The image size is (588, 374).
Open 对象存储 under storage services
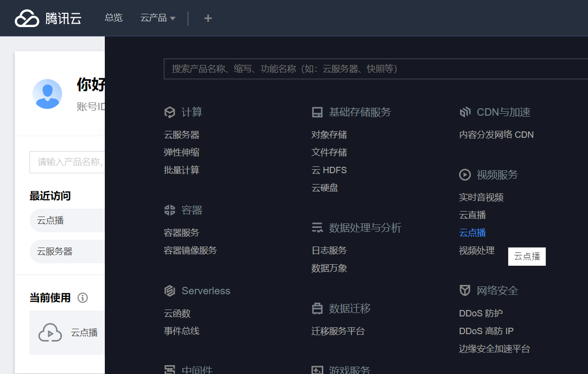[329, 135]
